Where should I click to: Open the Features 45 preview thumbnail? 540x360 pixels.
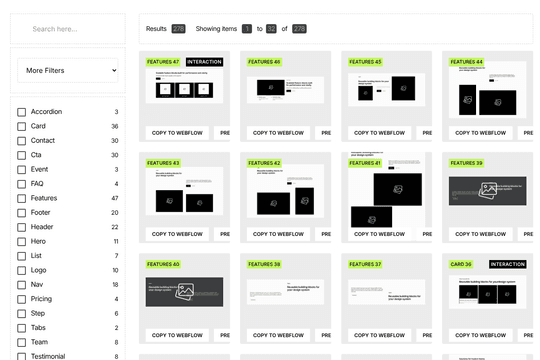click(x=386, y=90)
